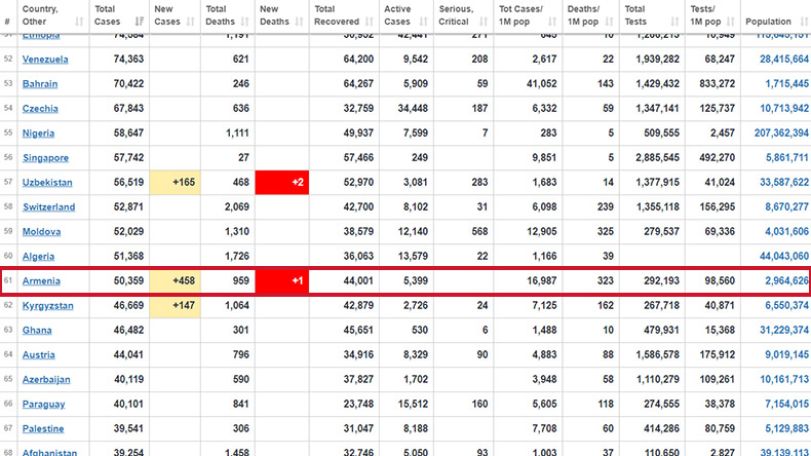Open the Palestine country link
The image size is (811, 456).
pos(43,429)
